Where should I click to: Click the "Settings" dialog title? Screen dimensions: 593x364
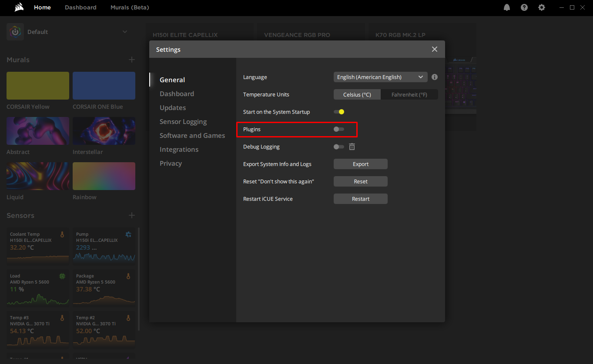pyautogui.click(x=168, y=50)
